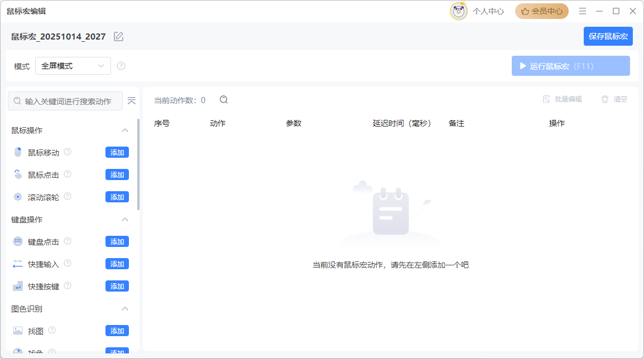Open the hamburger menu in title bar

583,11
